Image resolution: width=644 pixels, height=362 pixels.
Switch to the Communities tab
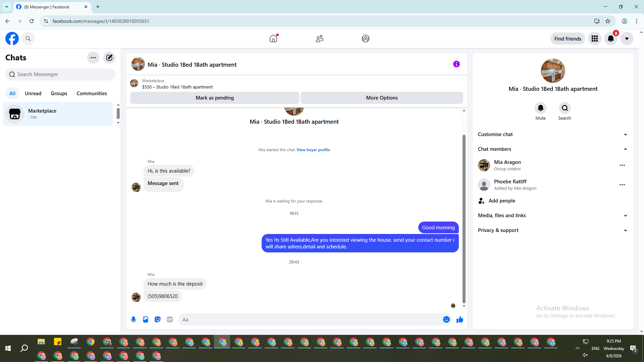point(92,94)
